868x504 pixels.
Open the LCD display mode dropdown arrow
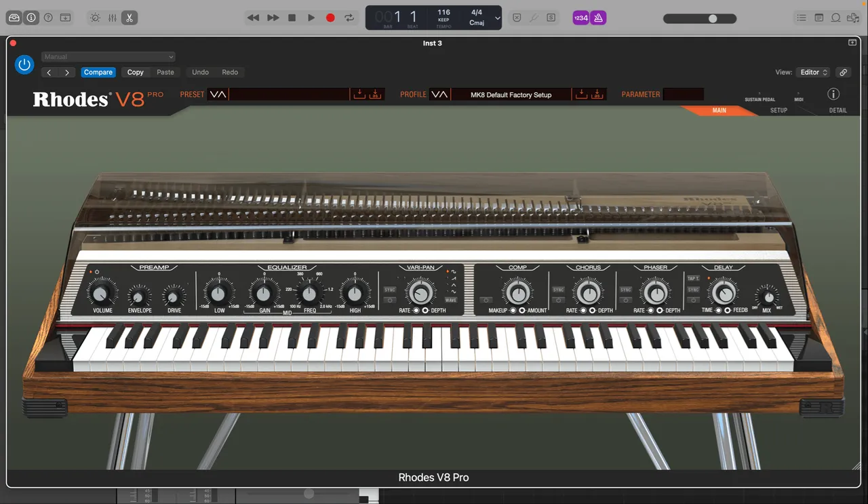tap(497, 18)
